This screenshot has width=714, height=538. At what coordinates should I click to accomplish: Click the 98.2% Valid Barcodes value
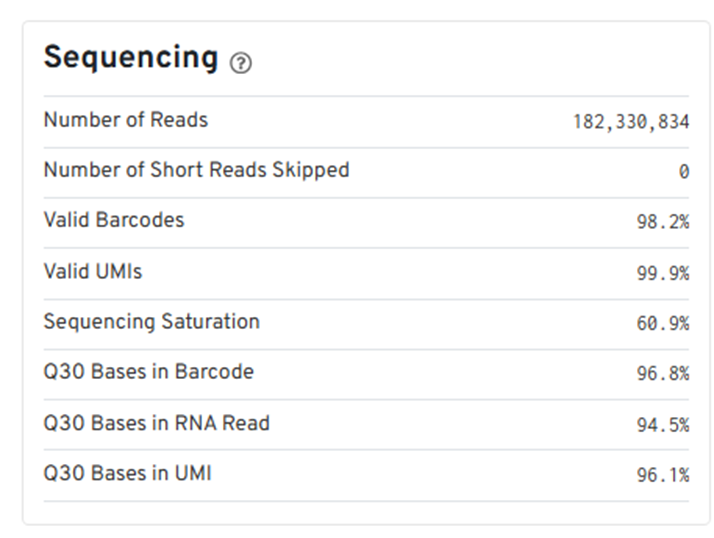(x=662, y=222)
